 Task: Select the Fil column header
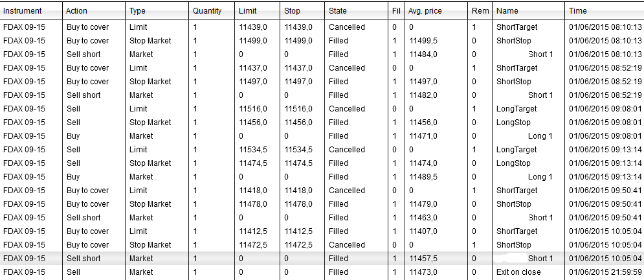396,11
